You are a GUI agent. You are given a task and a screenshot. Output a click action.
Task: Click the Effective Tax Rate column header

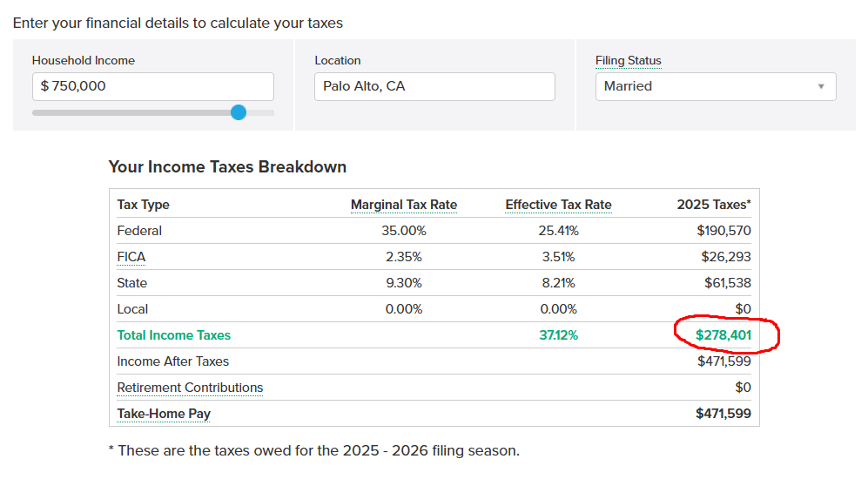click(558, 205)
